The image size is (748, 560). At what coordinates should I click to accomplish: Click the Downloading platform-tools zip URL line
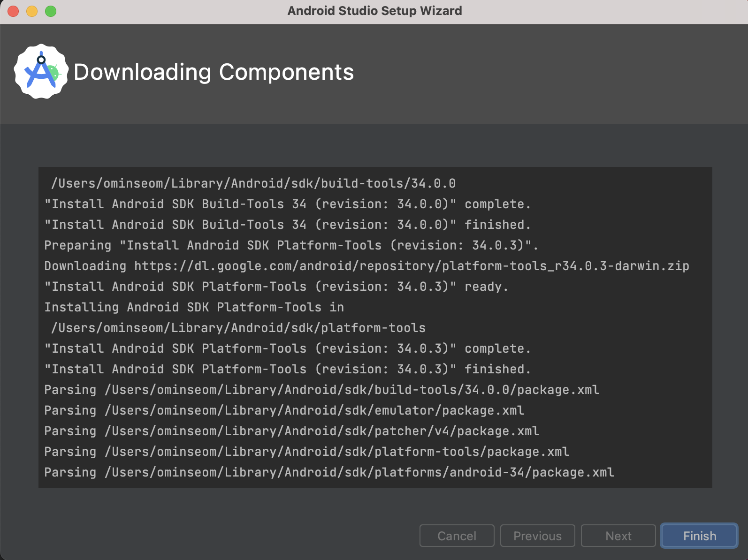[366, 266]
